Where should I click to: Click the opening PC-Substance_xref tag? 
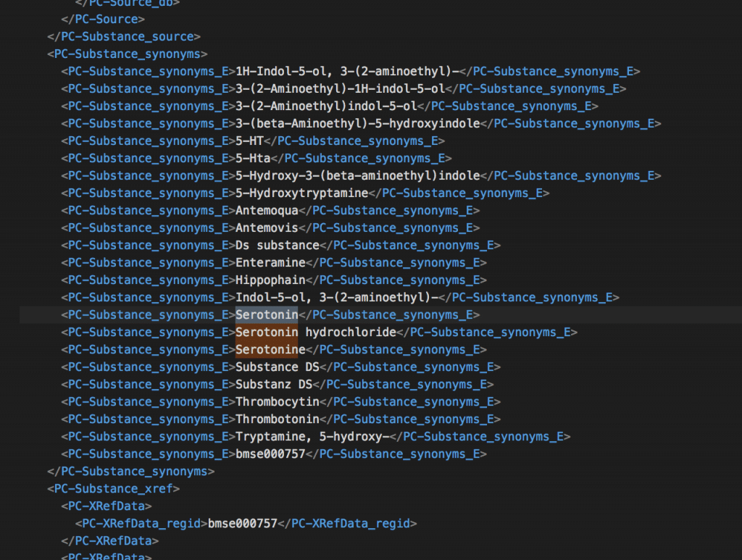(x=113, y=488)
